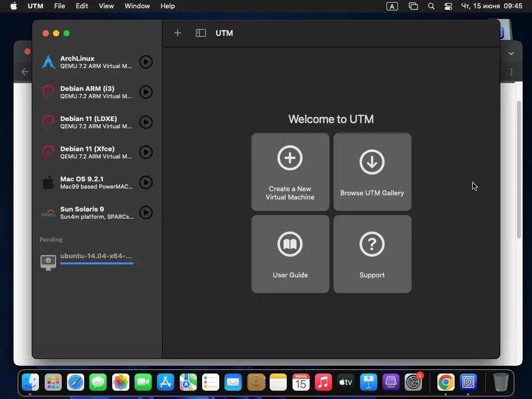
Task: Click the Sun Solaris 9 logo icon
Action: point(48,212)
